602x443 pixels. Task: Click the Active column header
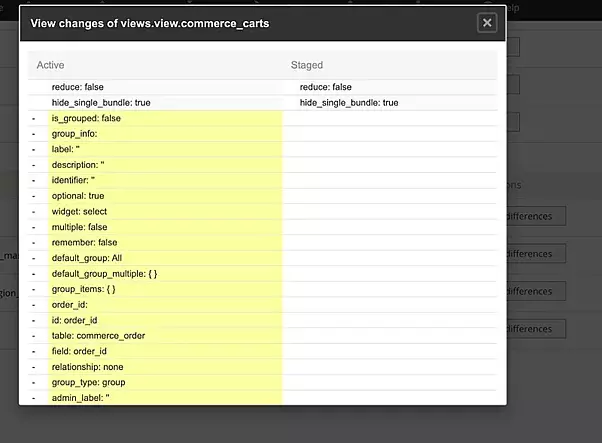click(50, 65)
